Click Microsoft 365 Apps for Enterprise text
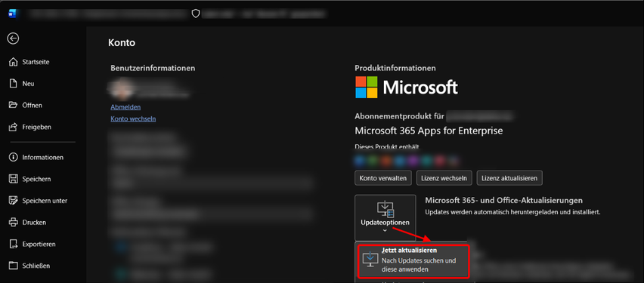The height and width of the screenshot is (283, 644). coord(429,131)
